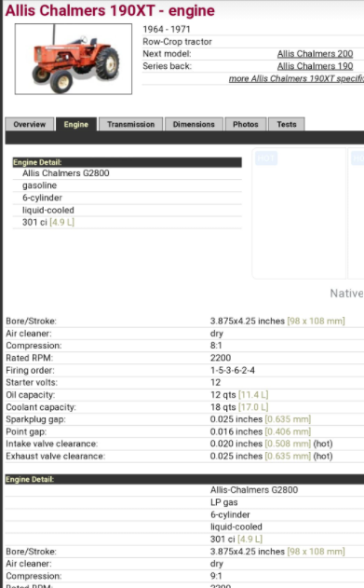The height and width of the screenshot is (588, 364).
Task: View the Photos tab
Action: coord(245,124)
